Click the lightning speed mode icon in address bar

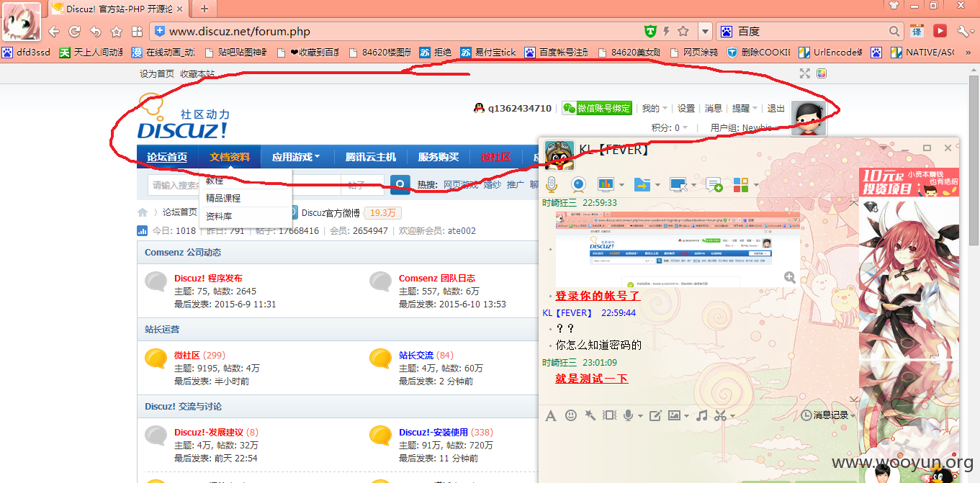coord(666,32)
